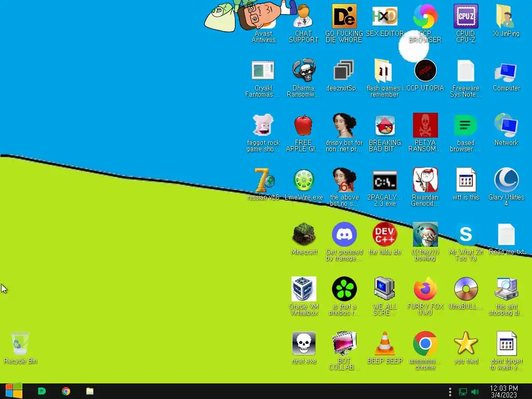Open the Read me.txt file

tap(506, 239)
